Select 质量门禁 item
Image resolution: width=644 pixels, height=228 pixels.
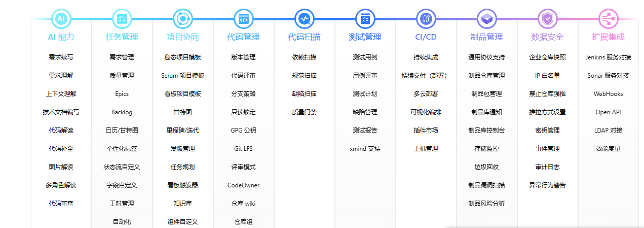coord(304,112)
